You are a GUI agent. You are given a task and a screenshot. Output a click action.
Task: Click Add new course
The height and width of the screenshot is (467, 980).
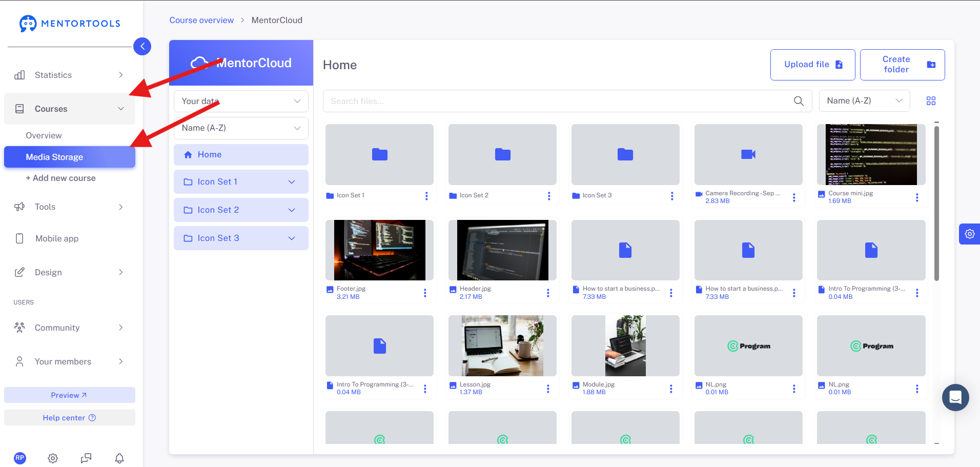tap(60, 178)
